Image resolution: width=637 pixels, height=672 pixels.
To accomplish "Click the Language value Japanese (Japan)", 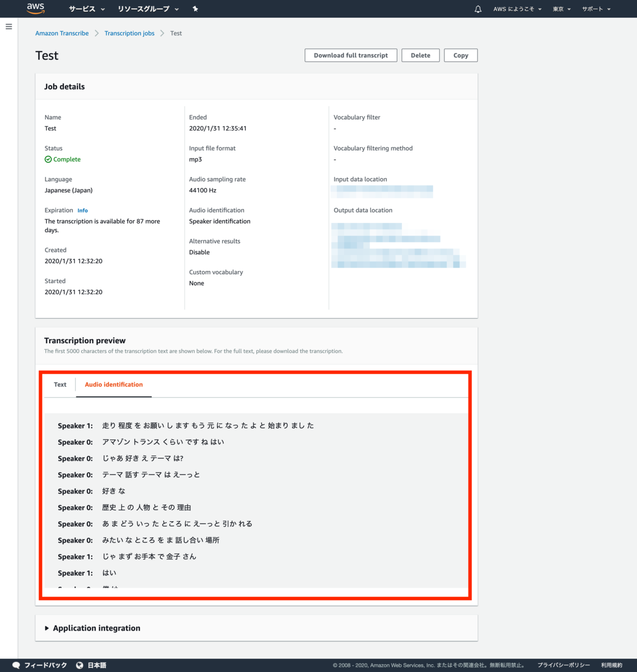I will pos(69,190).
